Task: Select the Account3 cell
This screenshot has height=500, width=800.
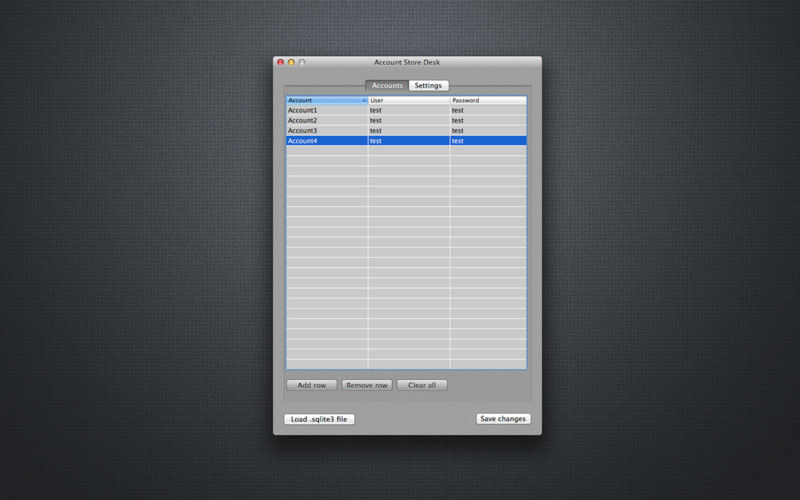Action: (x=327, y=131)
